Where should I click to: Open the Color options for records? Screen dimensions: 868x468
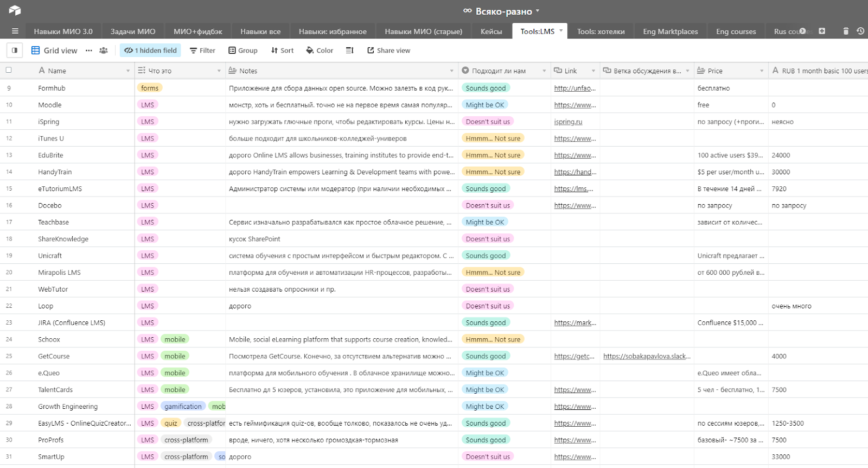point(320,50)
